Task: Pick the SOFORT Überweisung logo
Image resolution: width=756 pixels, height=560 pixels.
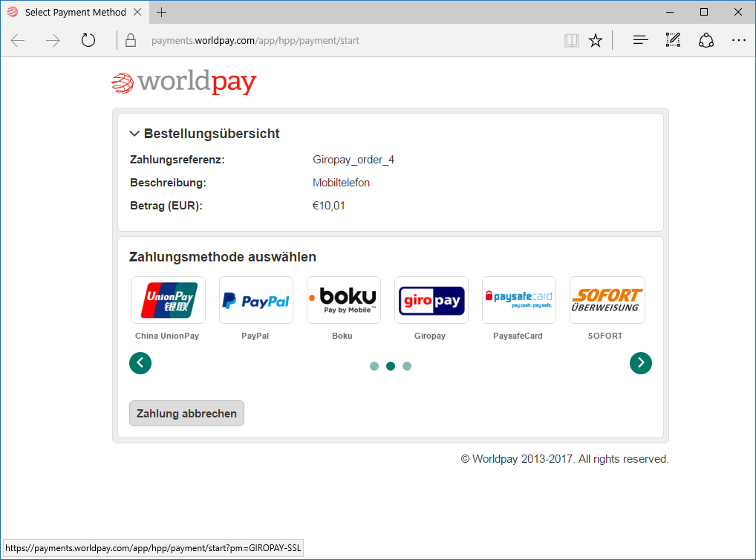Action: click(607, 300)
